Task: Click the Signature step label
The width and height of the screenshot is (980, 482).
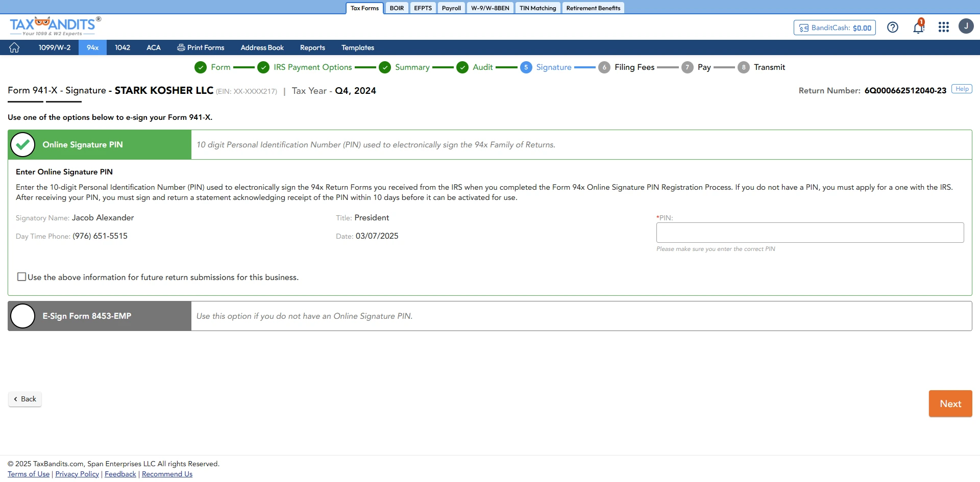Action: pyautogui.click(x=554, y=67)
